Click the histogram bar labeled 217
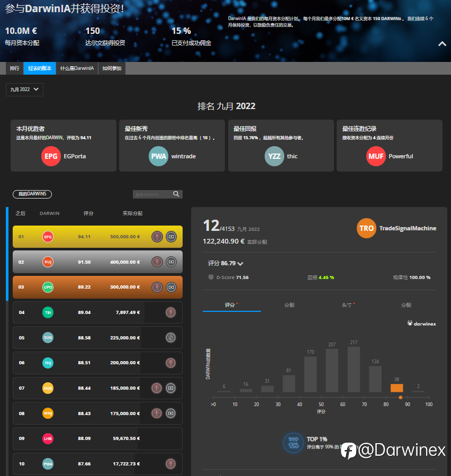The height and width of the screenshot is (476, 451). click(x=354, y=369)
